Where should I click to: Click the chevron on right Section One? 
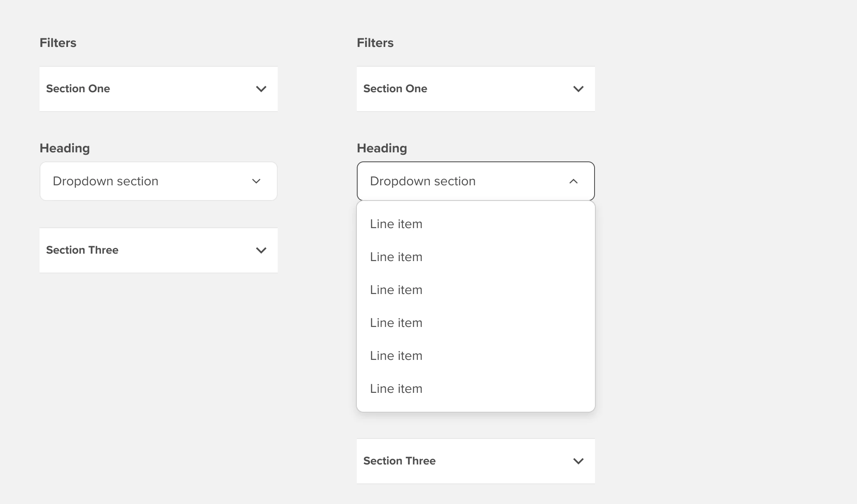click(x=578, y=89)
